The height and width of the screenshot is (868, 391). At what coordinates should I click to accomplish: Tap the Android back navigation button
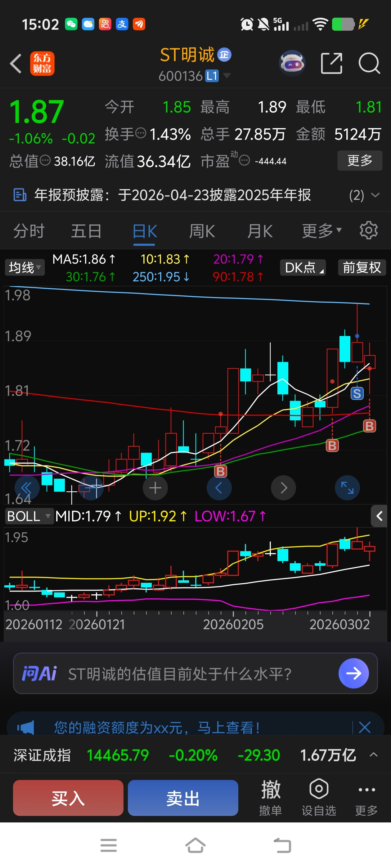(x=282, y=845)
